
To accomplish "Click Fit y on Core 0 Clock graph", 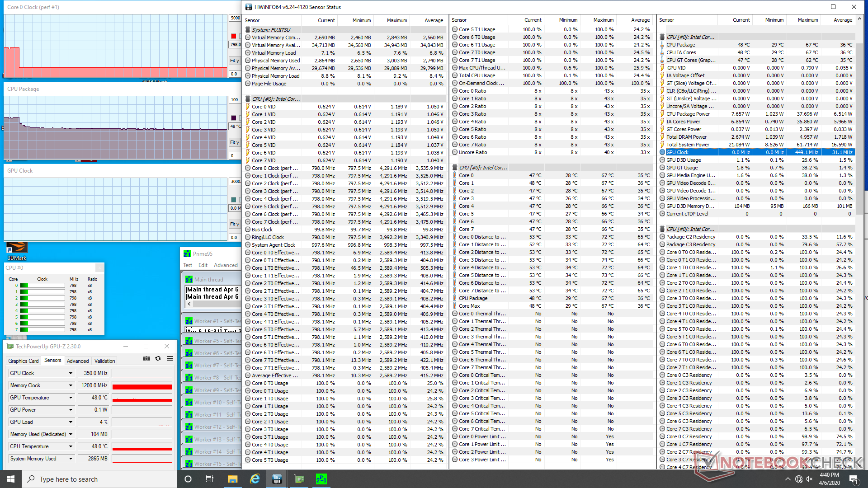I will click(x=235, y=61).
